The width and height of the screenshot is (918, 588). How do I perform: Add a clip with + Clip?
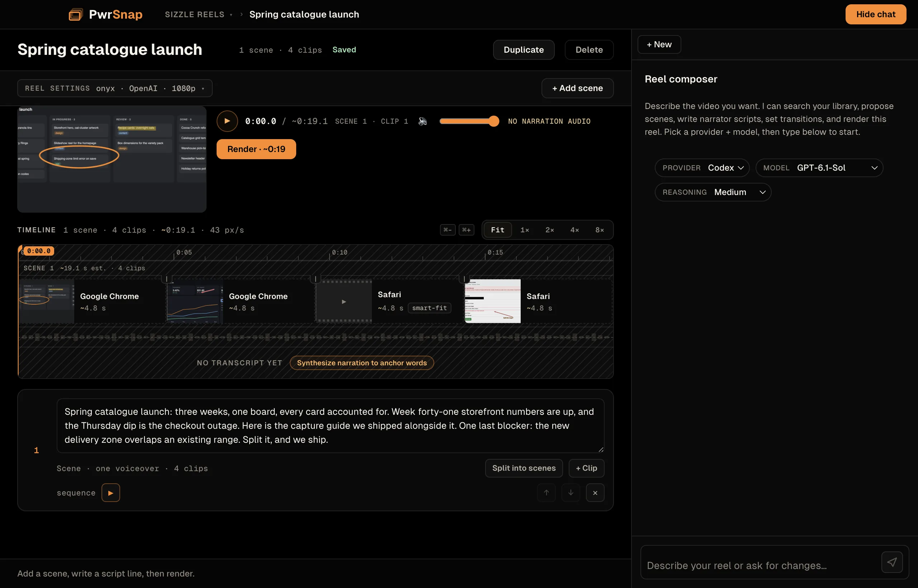[587, 468]
